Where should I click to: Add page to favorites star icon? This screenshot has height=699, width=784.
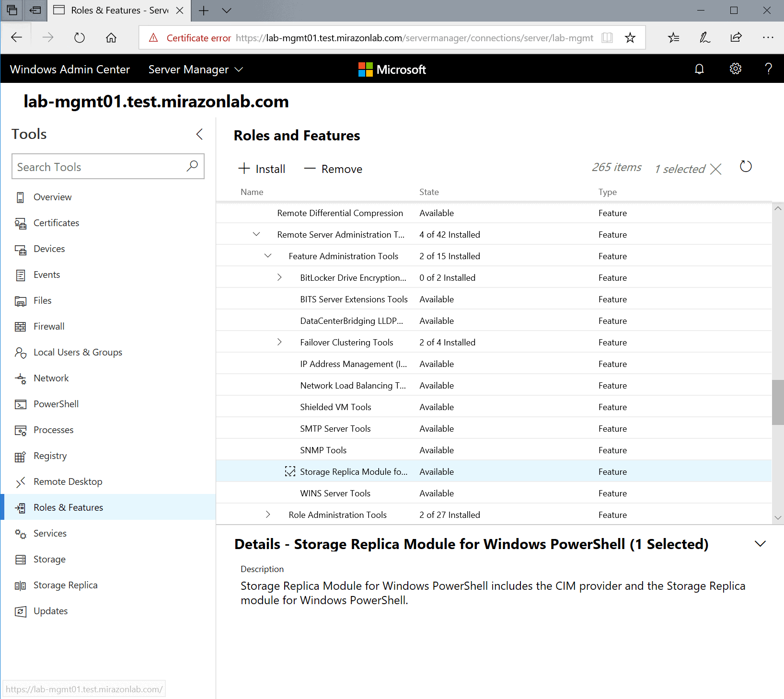pyautogui.click(x=630, y=38)
